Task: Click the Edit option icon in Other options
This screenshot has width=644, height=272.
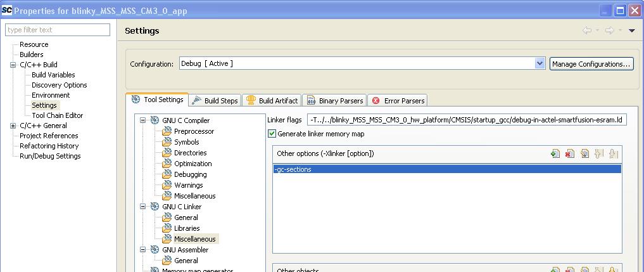Action: click(x=584, y=153)
